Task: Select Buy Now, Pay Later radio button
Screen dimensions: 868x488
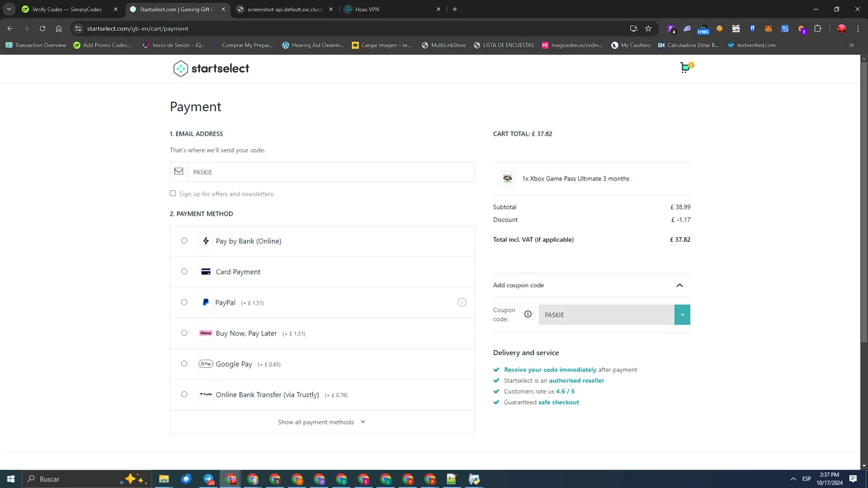Action: [184, 332]
